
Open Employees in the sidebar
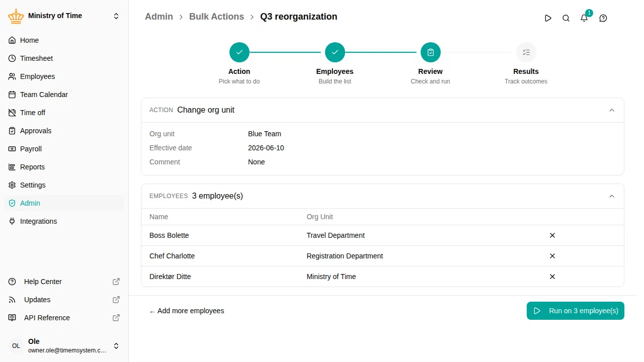point(64,76)
